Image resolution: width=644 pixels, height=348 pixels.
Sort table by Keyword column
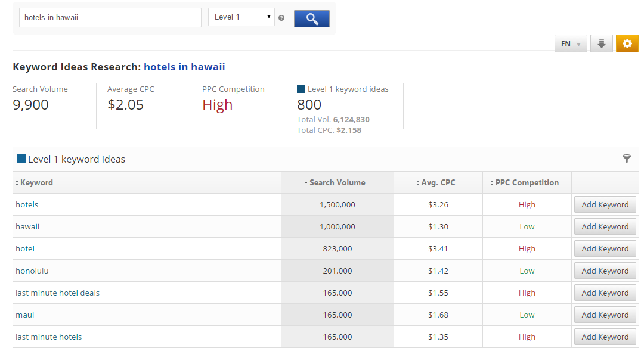[x=36, y=183]
